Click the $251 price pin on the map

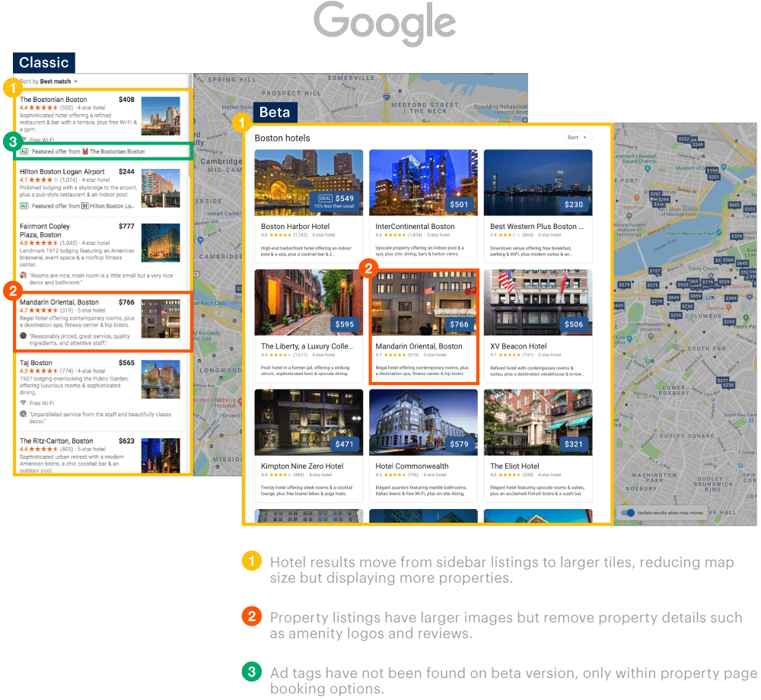point(714,177)
